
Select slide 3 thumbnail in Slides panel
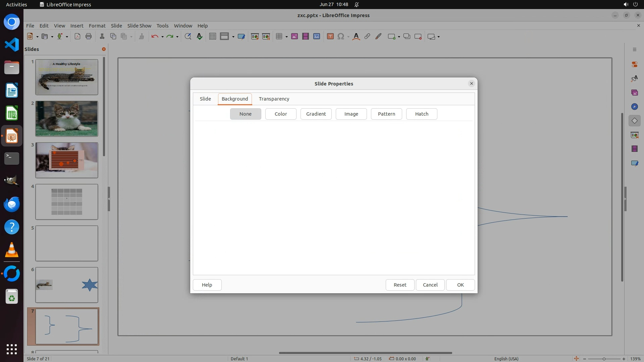click(x=67, y=160)
